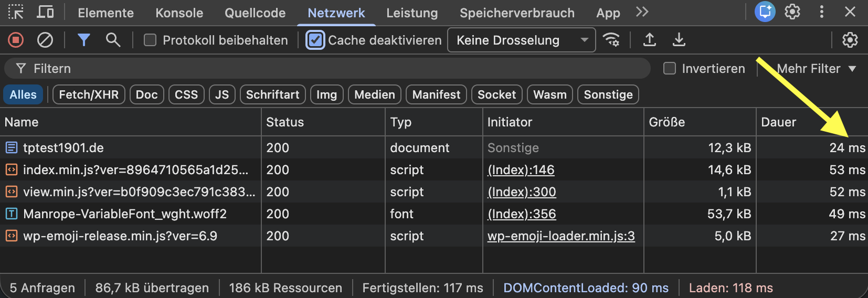Open the network settings gear icon
Viewport: 868px width, 298px height.
coord(850,40)
